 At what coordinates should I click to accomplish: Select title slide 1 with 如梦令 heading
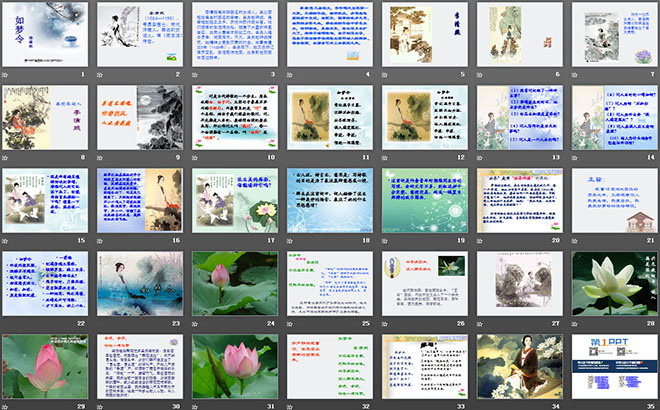45,34
